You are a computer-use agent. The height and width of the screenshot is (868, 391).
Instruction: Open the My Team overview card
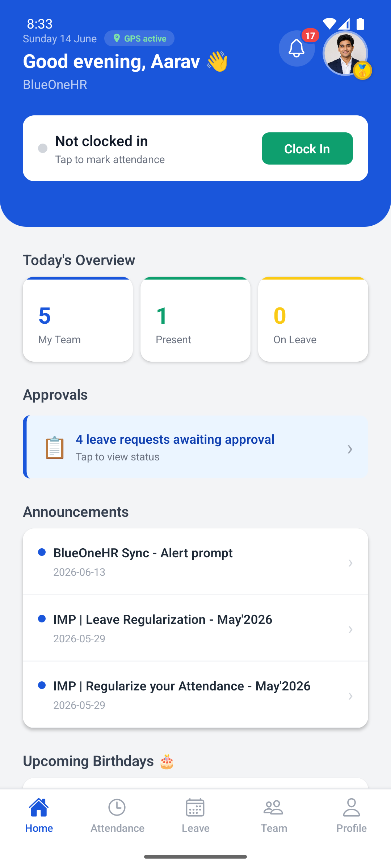(78, 319)
